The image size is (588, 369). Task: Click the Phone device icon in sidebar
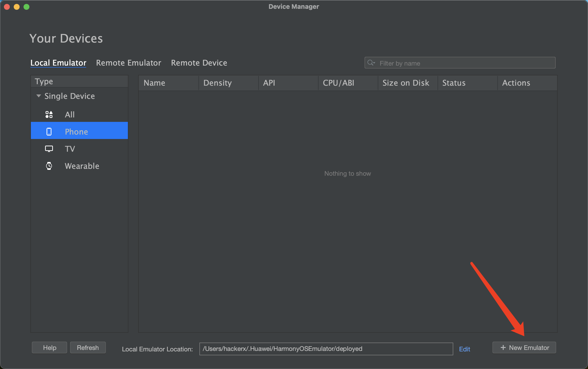[x=49, y=132]
